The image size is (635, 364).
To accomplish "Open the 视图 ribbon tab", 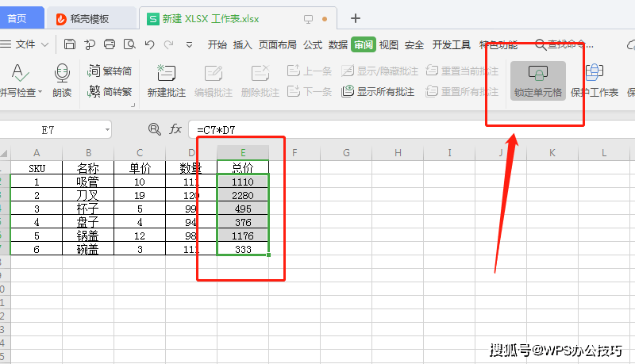I will 389,45.
